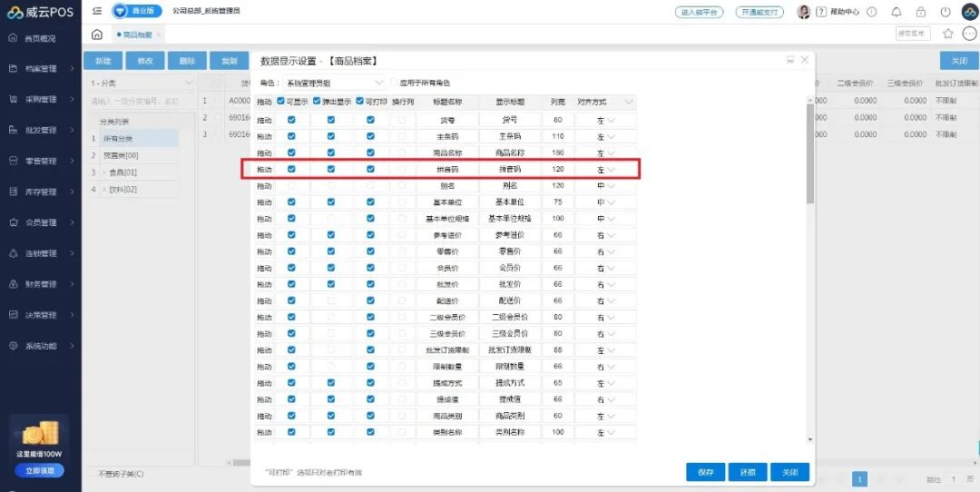Viewport: 980px width, 492px height.
Task: Expand the 食品[01] category node
Action: point(103,172)
